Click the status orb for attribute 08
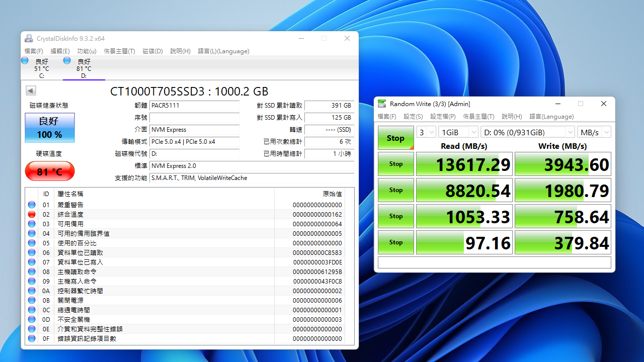Image resolution: width=644 pixels, height=362 pixels. 32,271
